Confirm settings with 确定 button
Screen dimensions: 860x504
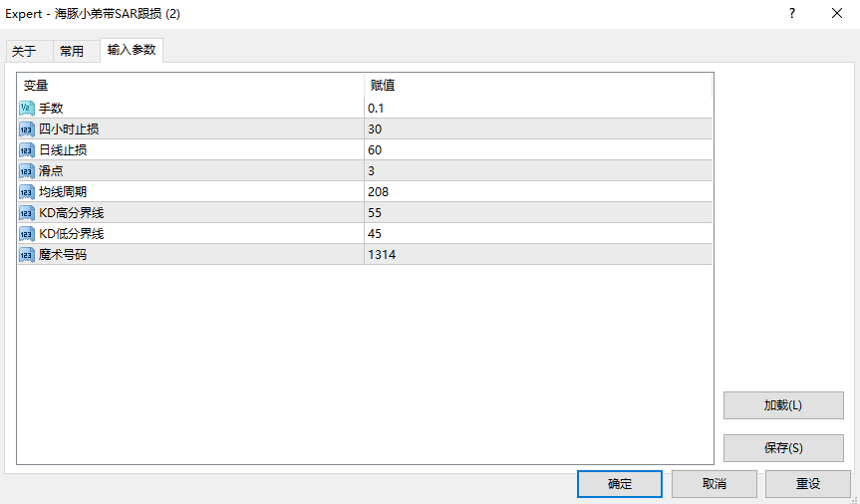[619, 484]
